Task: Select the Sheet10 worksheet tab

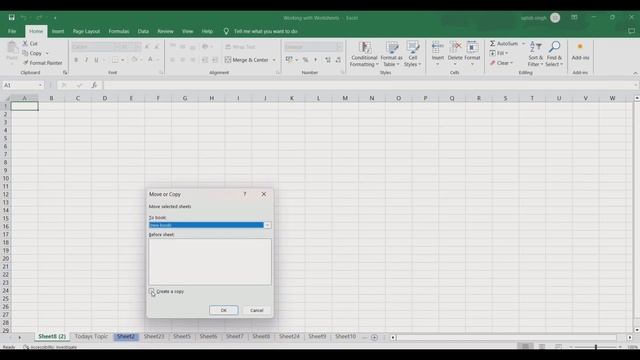Action: click(x=345, y=336)
